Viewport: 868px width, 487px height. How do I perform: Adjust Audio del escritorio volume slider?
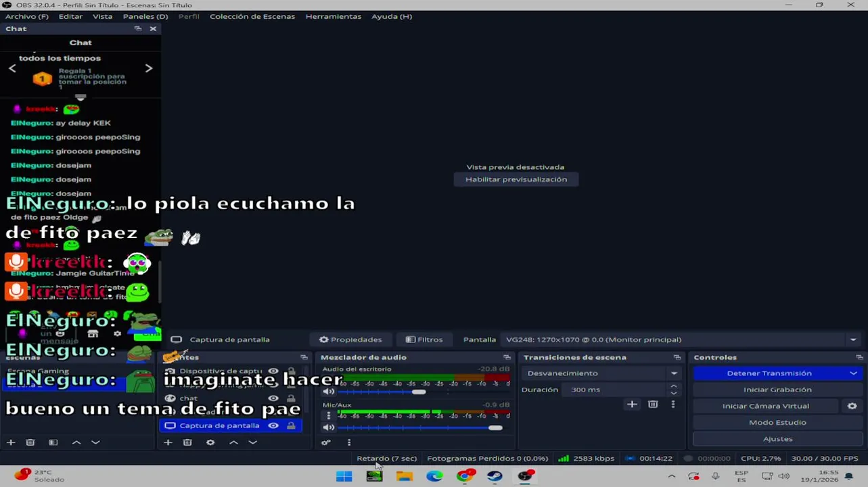click(419, 392)
